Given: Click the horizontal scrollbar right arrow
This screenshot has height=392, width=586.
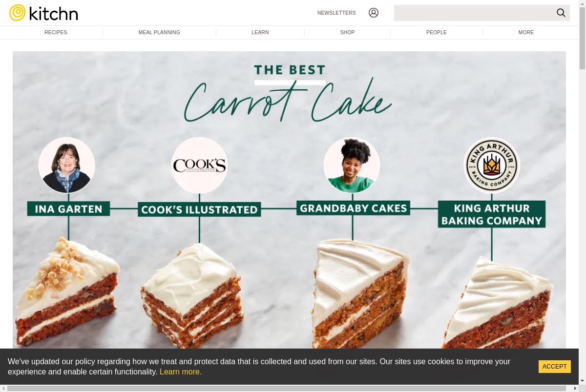Looking at the screenshot, I should pos(575,388).
